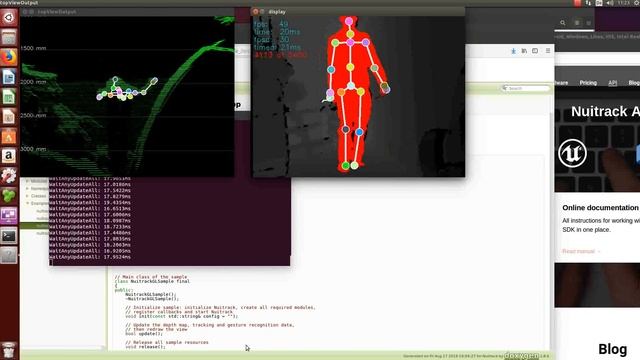Viewport: 640px width, 360px height.
Task: Click the magnifier search icon in dark window header
Action: [x=563, y=23]
